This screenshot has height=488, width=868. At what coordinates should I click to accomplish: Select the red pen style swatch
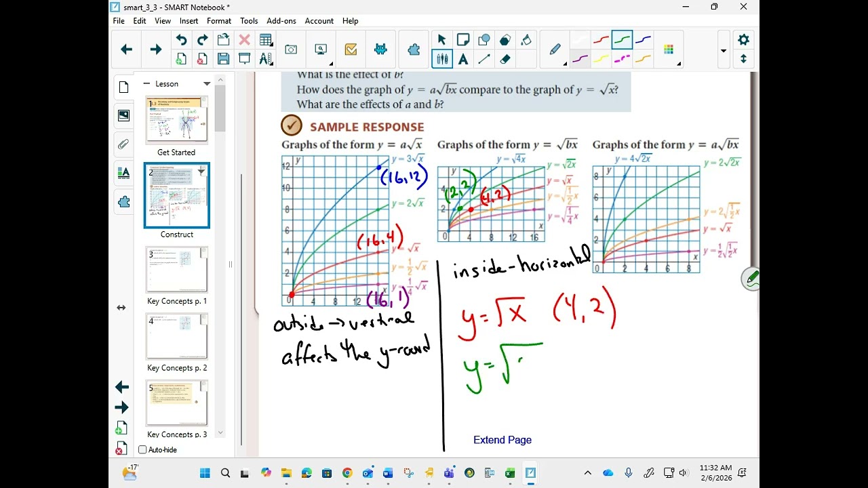click(601, 40)
